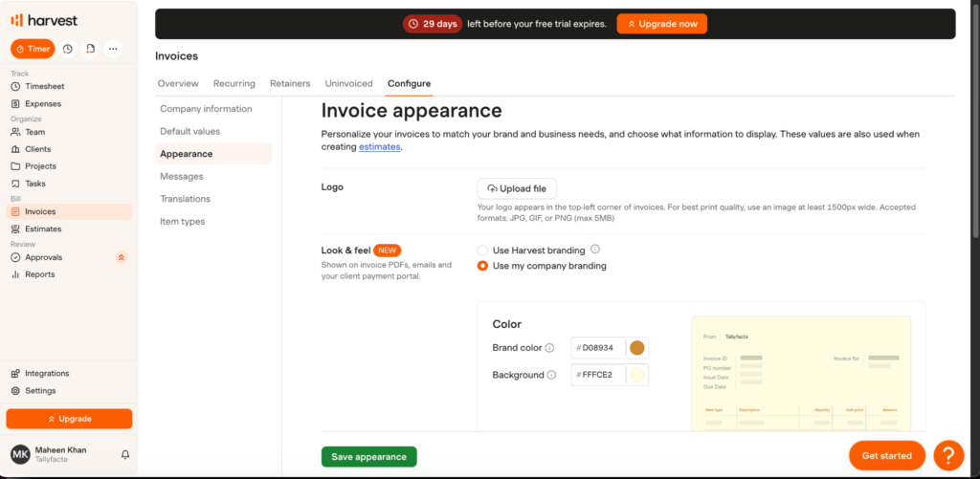Click the Invoice appearance heading

click(x=412, y=111)
